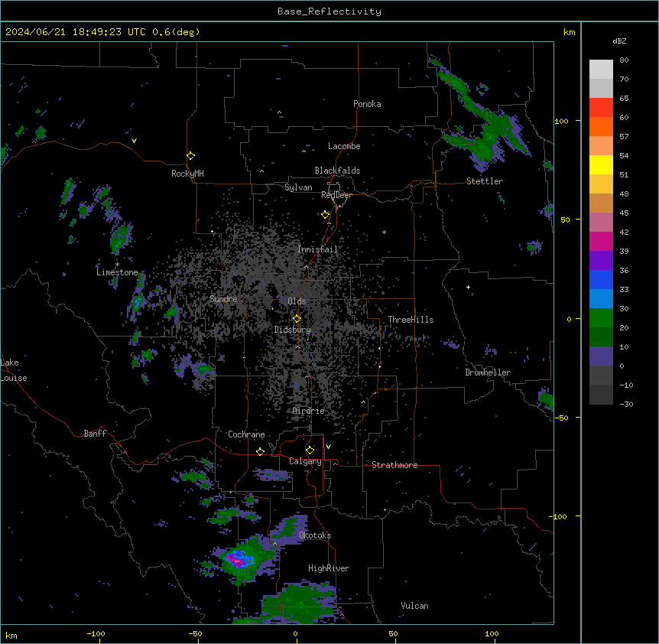The width and height of the screenshot is (659, 644).
Task: Pick the bright green swatch between 30 and 20
Action: coord(601,318)
